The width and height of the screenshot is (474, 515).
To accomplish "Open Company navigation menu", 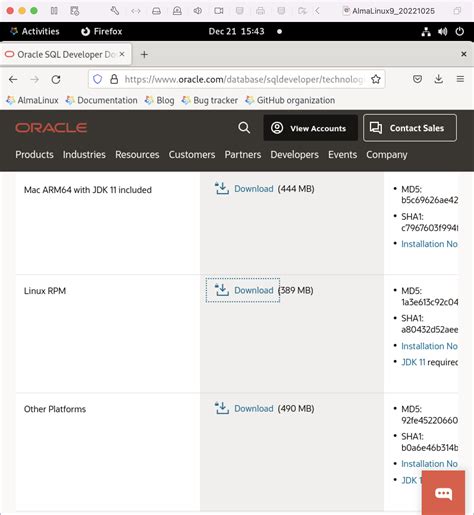I will click(387, 155).
